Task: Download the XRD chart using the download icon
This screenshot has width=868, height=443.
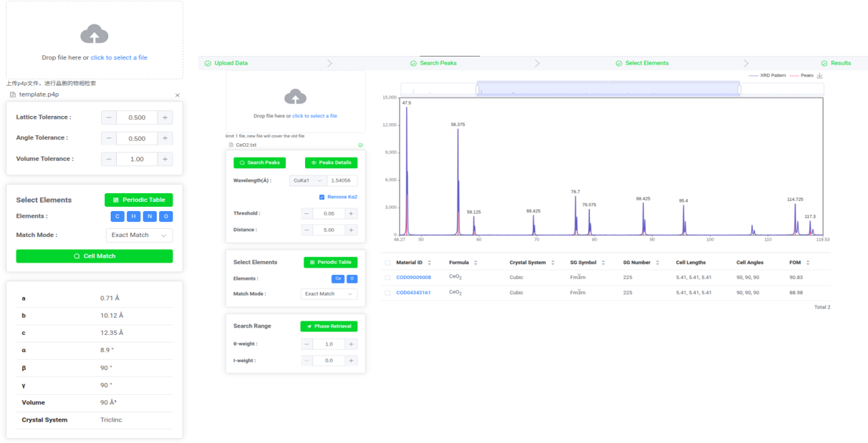Action: pyautogui.click(x=820, y=76)
